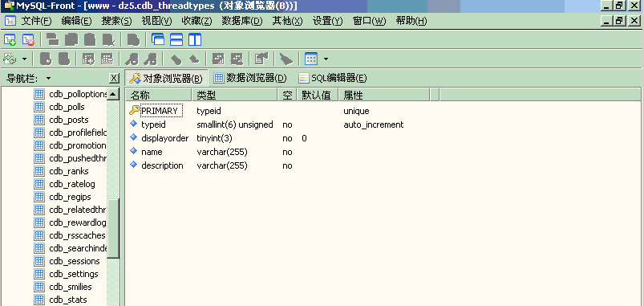This screenshot has width=644, height=306.
Task: Click the MDI document icon left of 文件 menu
Action: tap(10, 21)
